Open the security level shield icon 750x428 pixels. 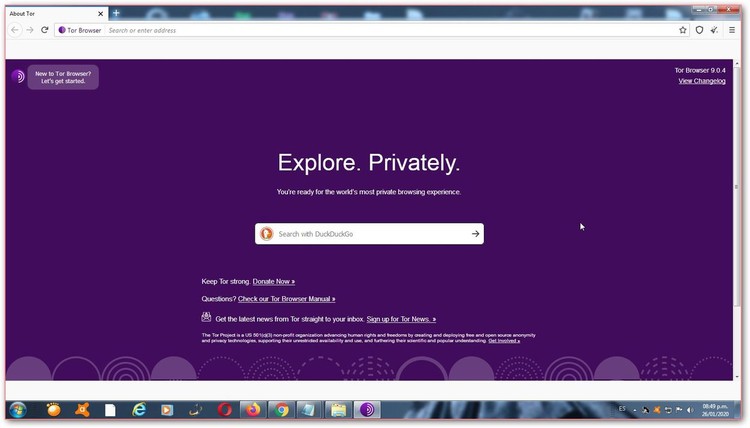pyautogui.click(x=699, y=30)
